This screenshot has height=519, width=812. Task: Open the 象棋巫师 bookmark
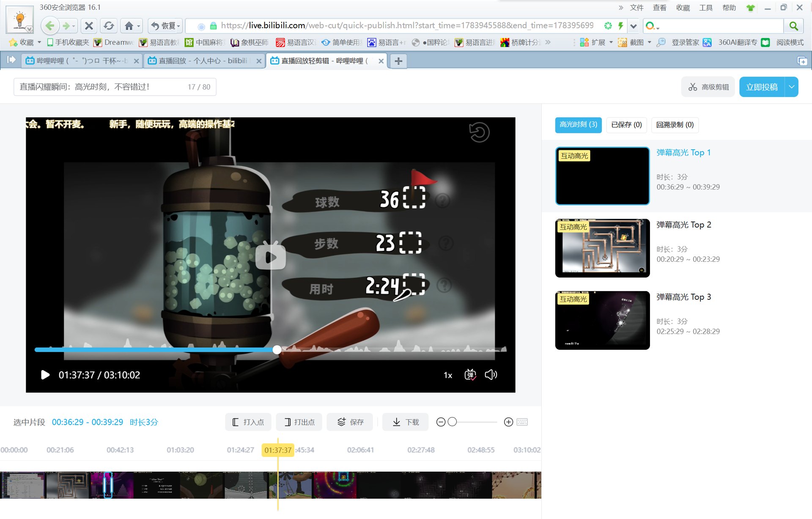tap(250, 42)
